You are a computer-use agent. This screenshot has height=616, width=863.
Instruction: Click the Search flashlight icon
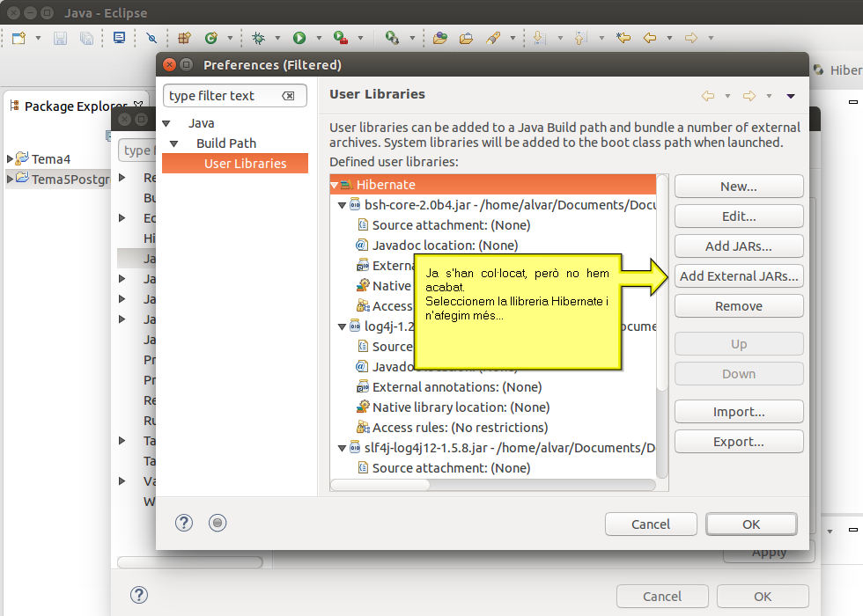[x=493, y=38]
